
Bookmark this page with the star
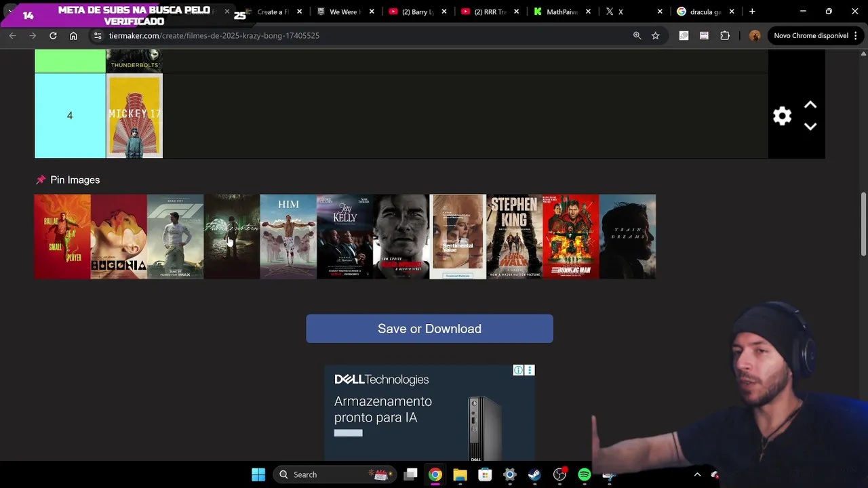(x=655, y=35)
